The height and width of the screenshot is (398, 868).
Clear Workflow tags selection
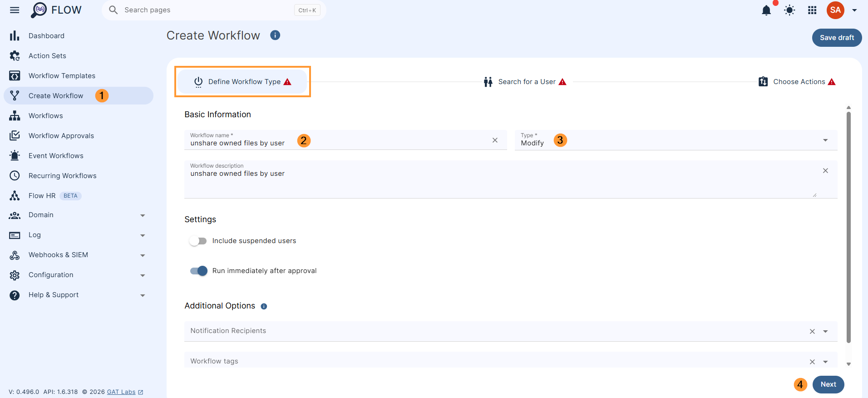point(812,362)
